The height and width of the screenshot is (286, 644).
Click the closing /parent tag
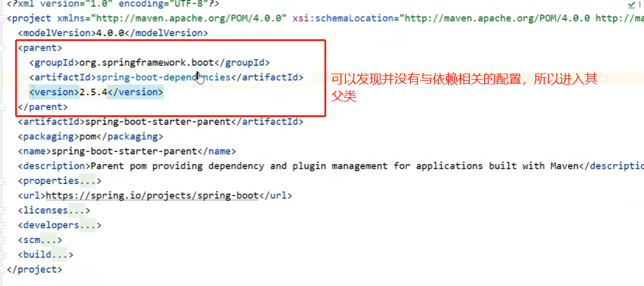click(x=43, y=107)
